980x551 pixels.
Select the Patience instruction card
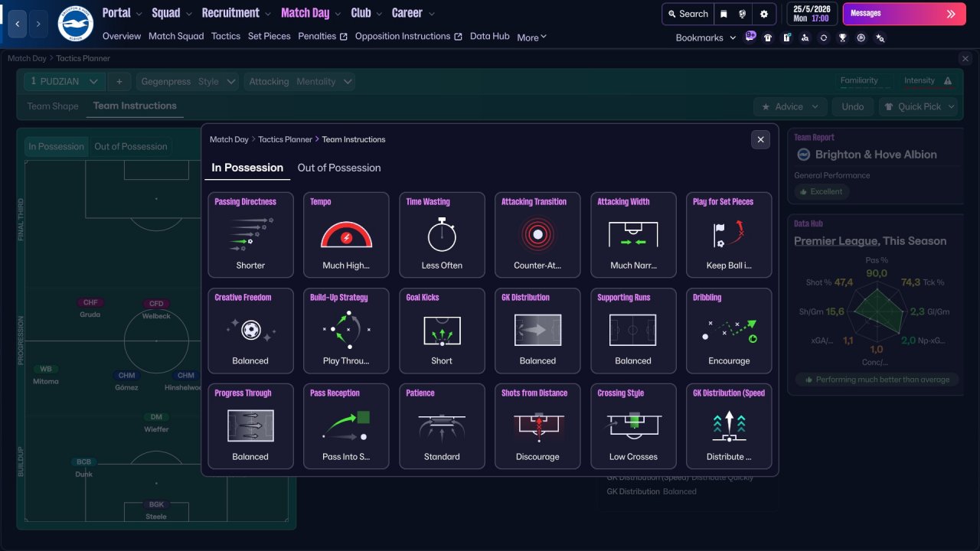[442, 426]
